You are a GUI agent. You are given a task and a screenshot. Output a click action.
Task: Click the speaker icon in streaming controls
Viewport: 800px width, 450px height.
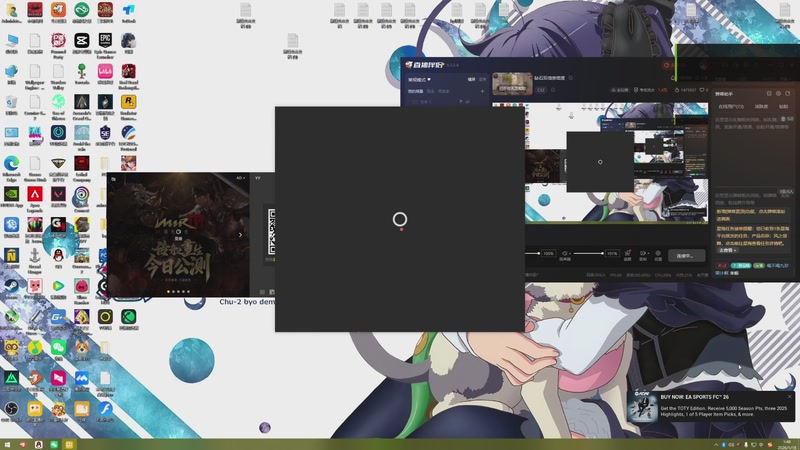pyautogui.click(x=565, y=254)
